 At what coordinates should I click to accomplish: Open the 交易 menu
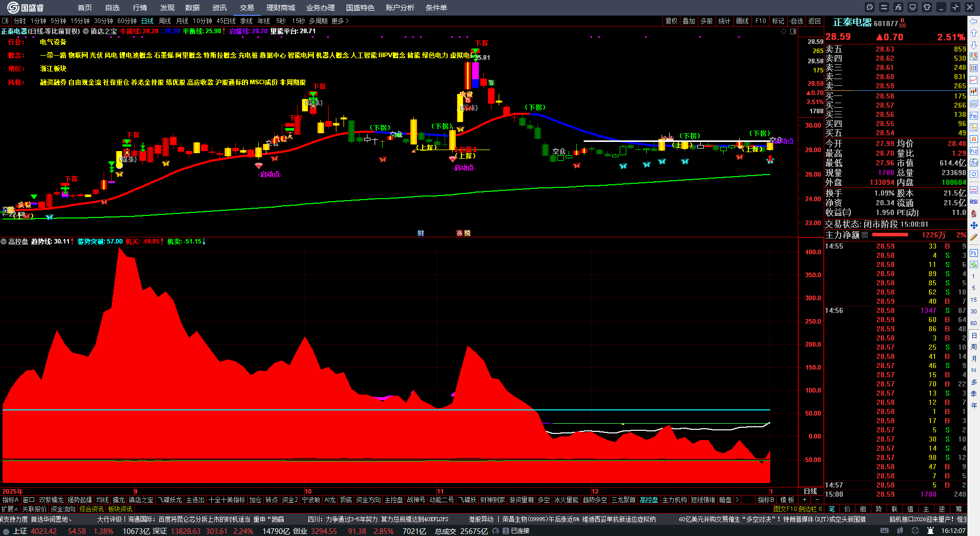point(247,8)
